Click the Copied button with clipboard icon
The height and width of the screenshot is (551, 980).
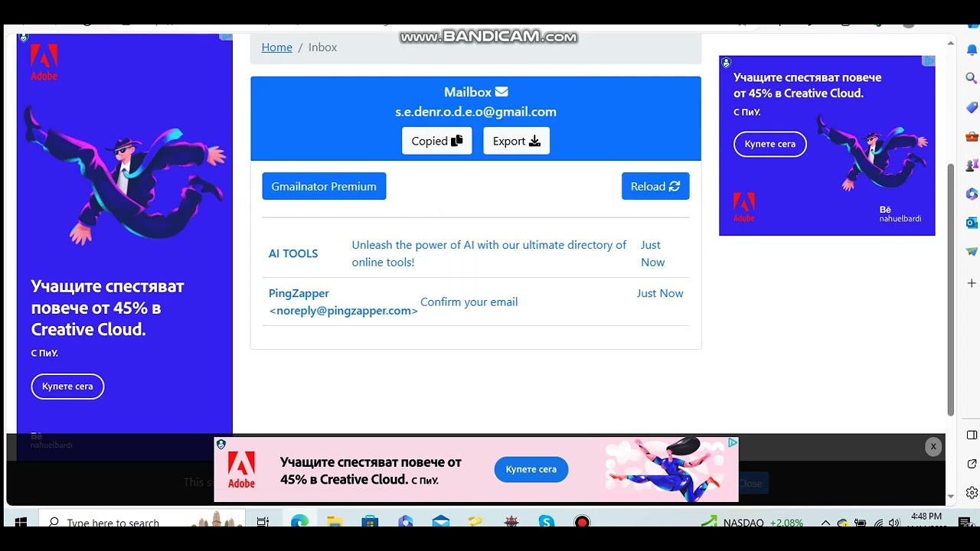[437, 141]
